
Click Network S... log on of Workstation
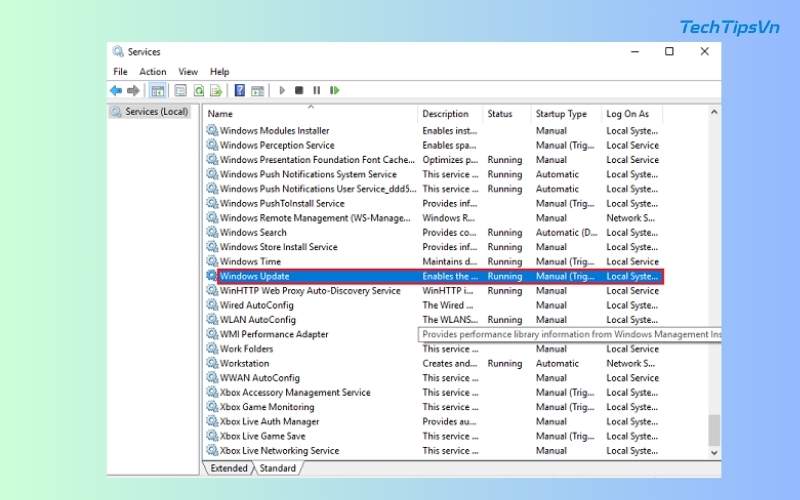(x=630, y=363)
